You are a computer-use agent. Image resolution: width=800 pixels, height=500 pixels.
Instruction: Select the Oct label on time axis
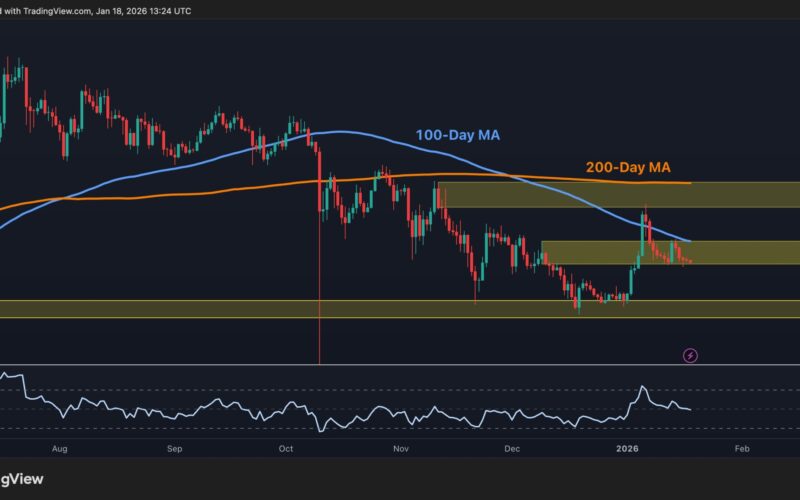(286, 450)
